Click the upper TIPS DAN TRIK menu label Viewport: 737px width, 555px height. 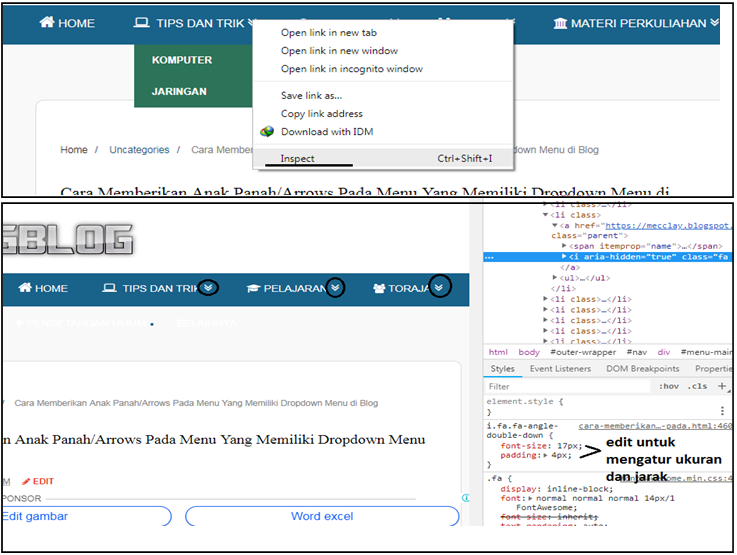201,23
